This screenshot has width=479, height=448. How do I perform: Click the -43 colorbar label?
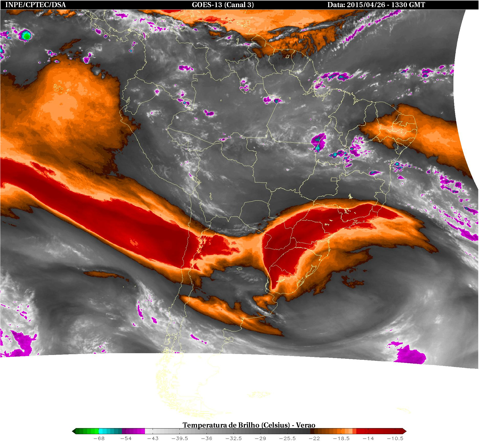(153, 439)
